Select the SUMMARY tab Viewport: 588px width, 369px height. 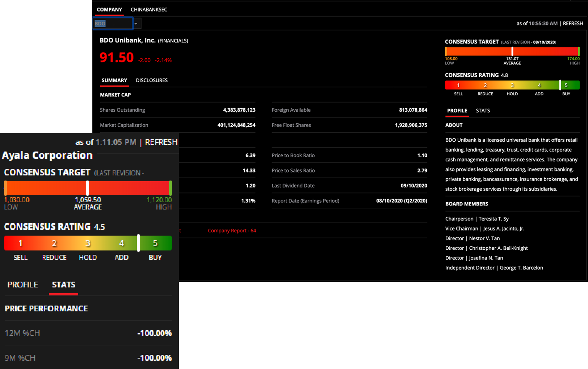pos(114,80)
